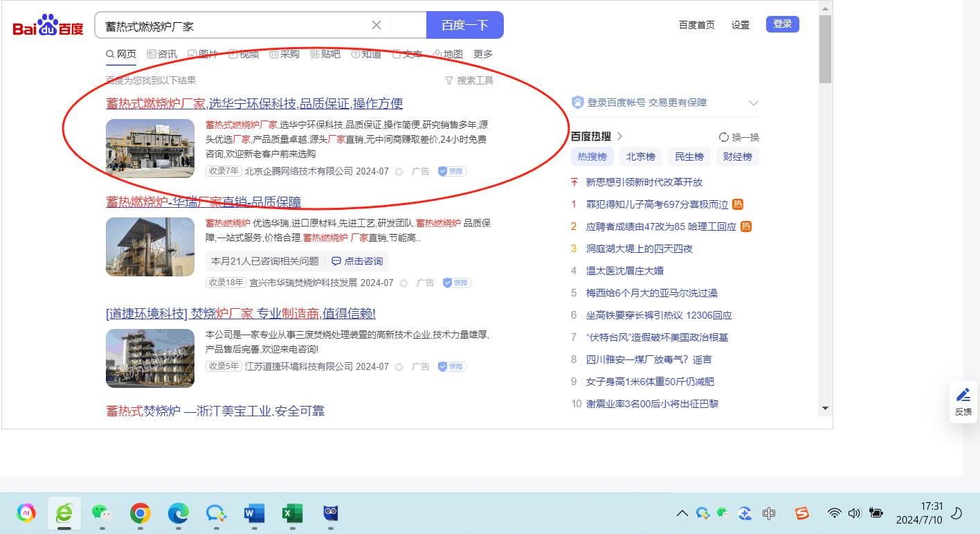Image resolution: width=980 pixels, height=534 pixels.
Task: Open Excel from the taskbar
Action: 292,513
